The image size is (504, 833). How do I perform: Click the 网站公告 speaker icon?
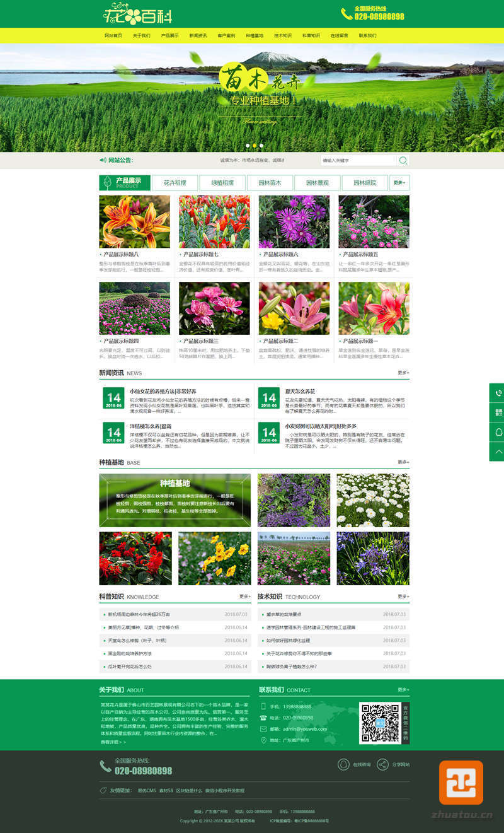coord(103,160)
